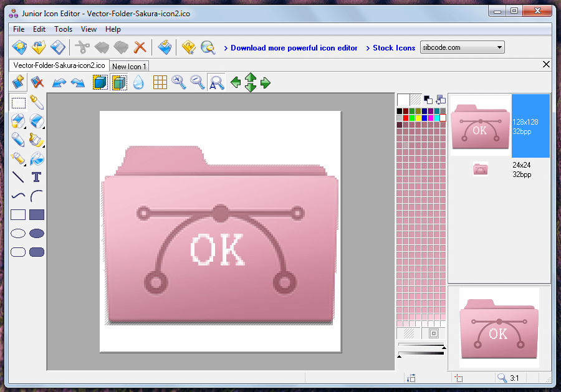Select the filled Ellipse tool
Image resolution: width=561 pixels, height=392 pixels.
click(36, 233)
